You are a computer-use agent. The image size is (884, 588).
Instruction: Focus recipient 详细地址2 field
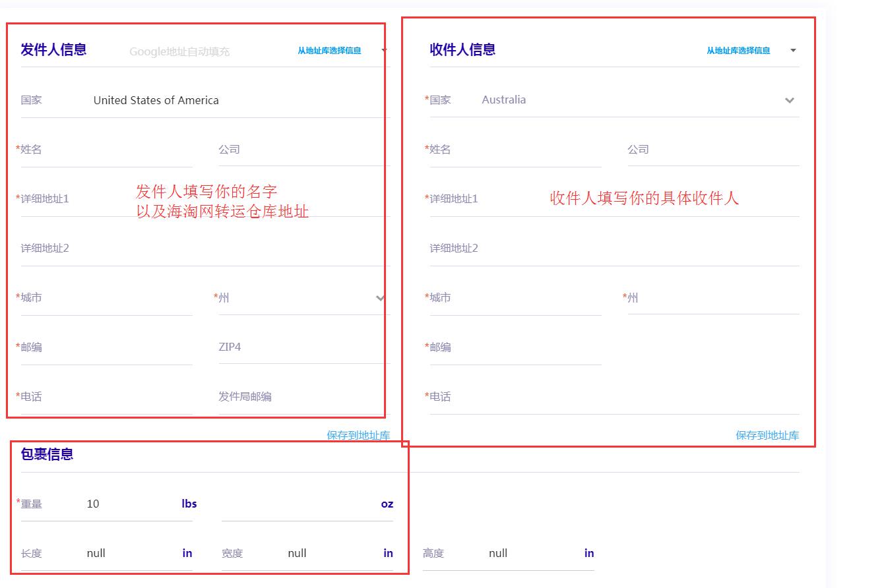615,249
